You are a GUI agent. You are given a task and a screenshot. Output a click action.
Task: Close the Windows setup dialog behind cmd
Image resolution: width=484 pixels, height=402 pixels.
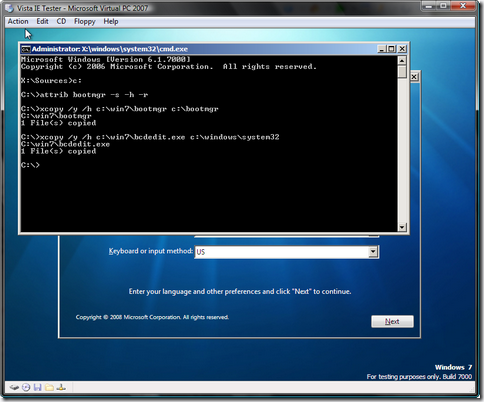414,77
